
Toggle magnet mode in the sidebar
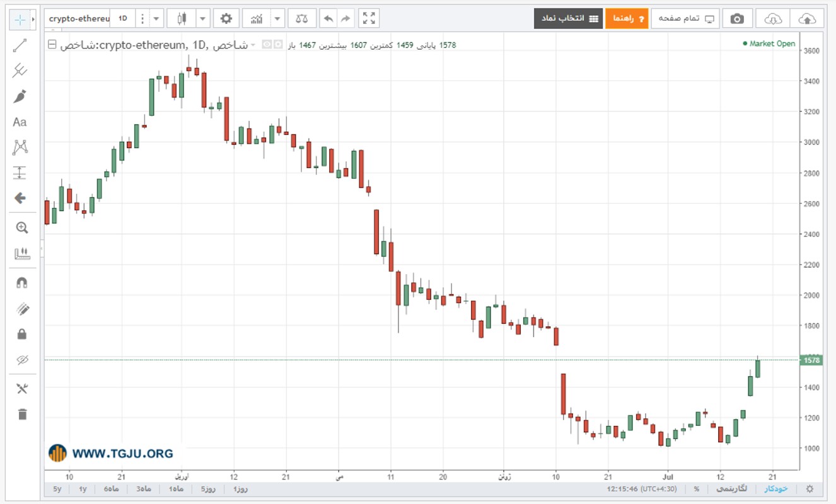click(22, 283)
